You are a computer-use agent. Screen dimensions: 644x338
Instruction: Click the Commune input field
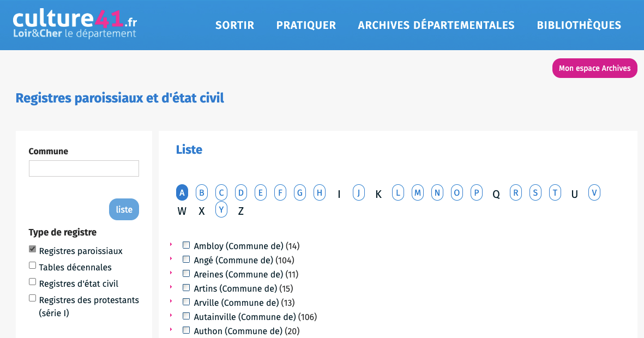[x=83, y=168]
